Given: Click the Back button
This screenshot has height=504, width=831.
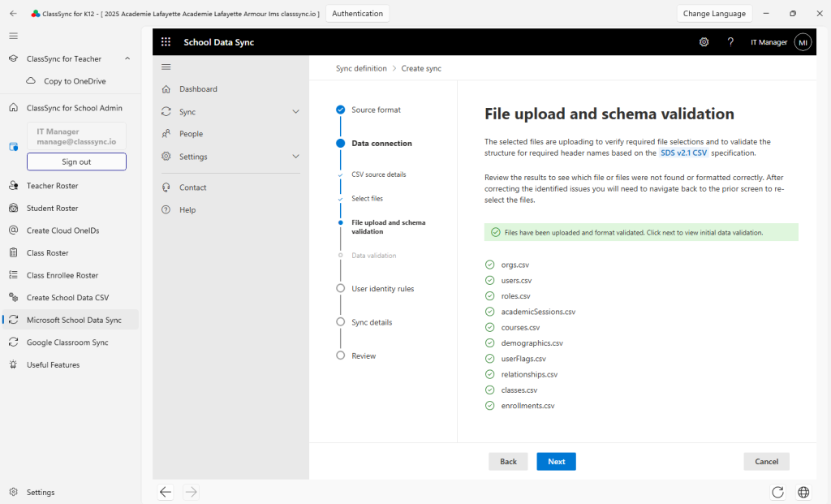Looking at the screenshot, I should (508, 462).
